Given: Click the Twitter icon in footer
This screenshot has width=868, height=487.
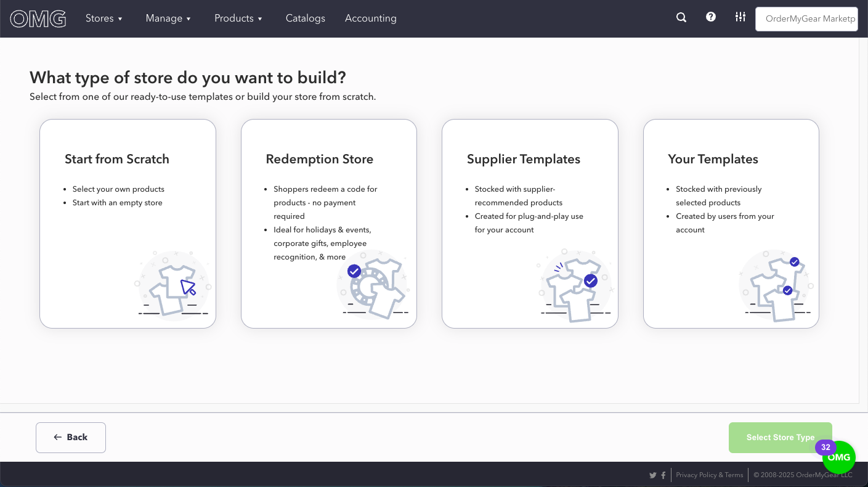Looking at the screenshot, I should 653,475.
